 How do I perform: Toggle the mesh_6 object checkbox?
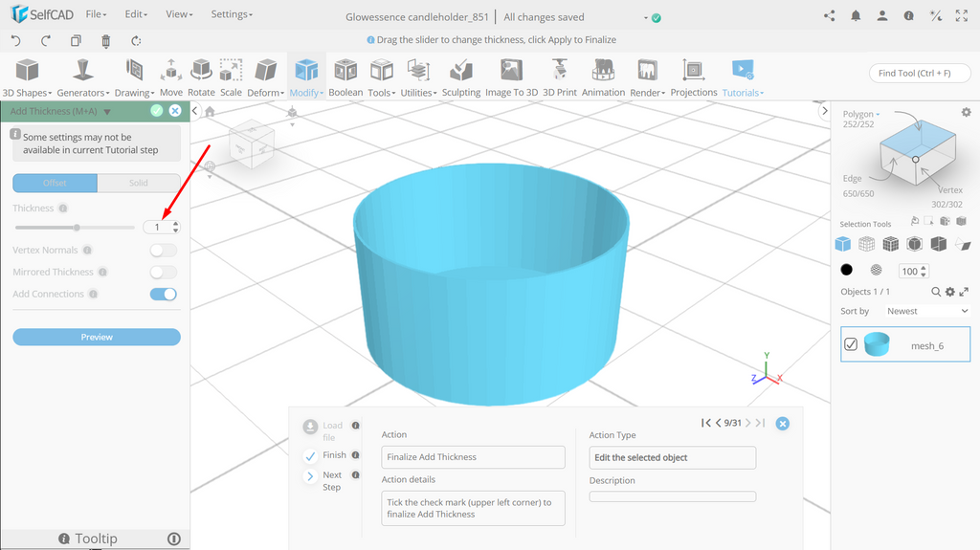coord(851,344)
